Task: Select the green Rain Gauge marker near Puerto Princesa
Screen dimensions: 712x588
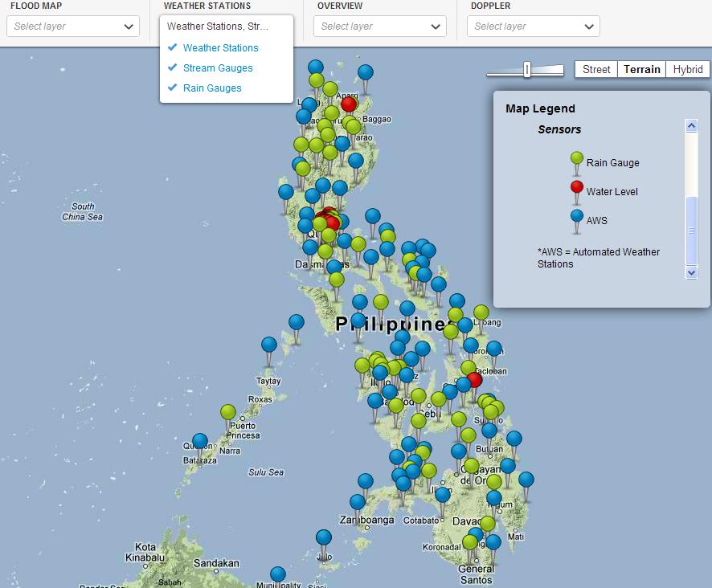Action: click(227, 411)
